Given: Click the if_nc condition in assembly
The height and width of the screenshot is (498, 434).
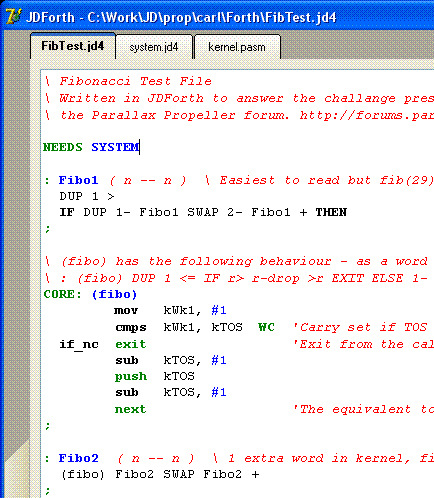Looking at the screenshot, I should (79, 344).
